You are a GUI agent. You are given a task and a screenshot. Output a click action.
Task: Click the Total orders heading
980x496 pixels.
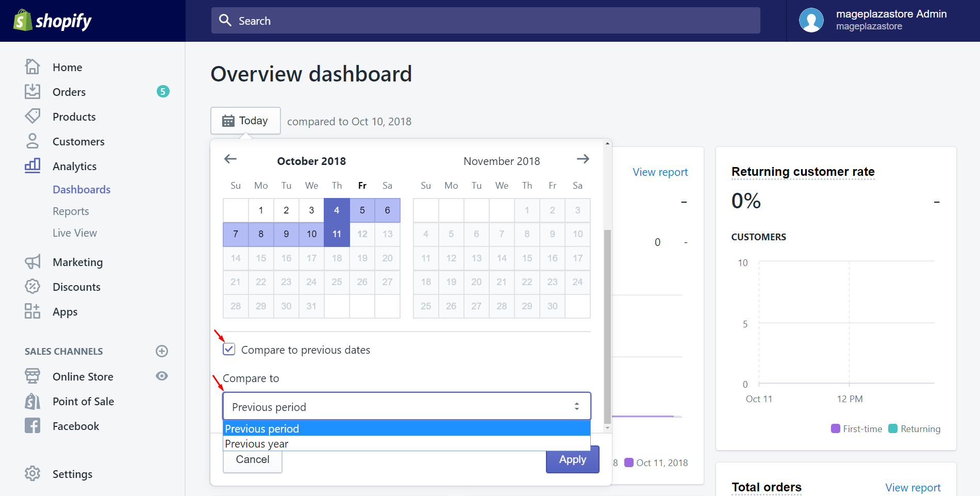(767, 487)
